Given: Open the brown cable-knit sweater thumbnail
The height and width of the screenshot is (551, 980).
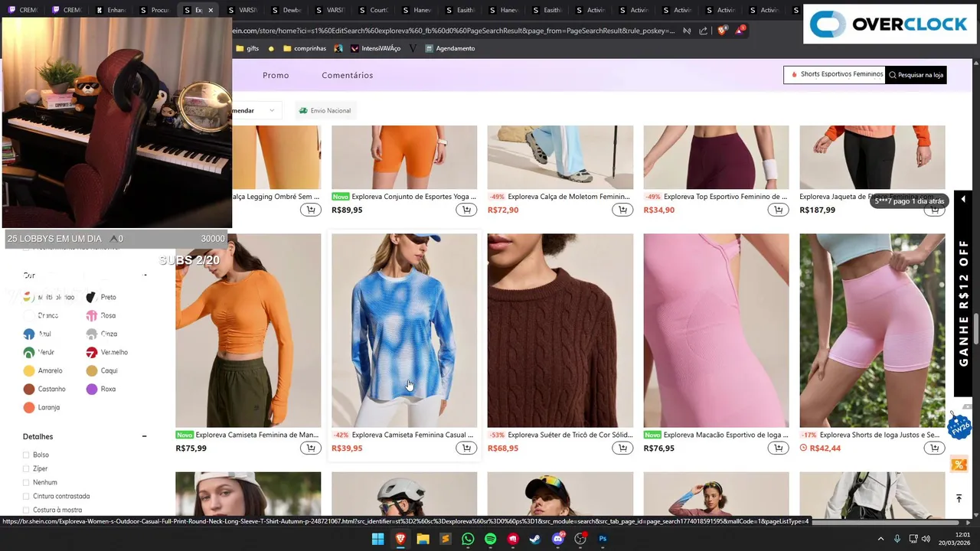Looking at the screenshot, I should pos(560,330).
